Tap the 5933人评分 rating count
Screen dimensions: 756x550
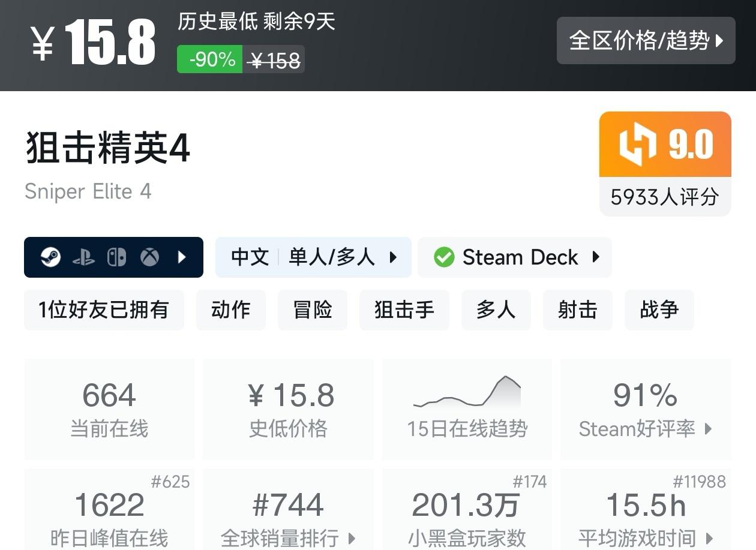tap(665, 197)
